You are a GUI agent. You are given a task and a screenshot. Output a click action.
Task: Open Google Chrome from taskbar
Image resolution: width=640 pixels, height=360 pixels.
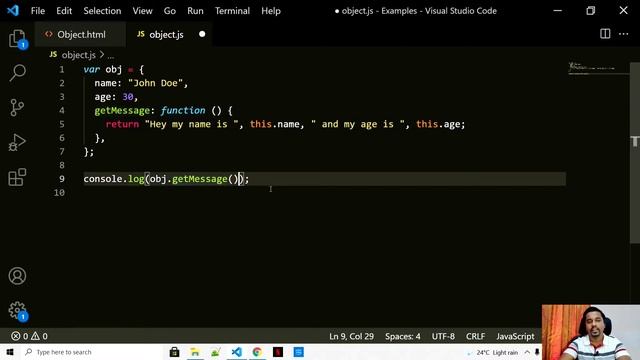point(257,352)
